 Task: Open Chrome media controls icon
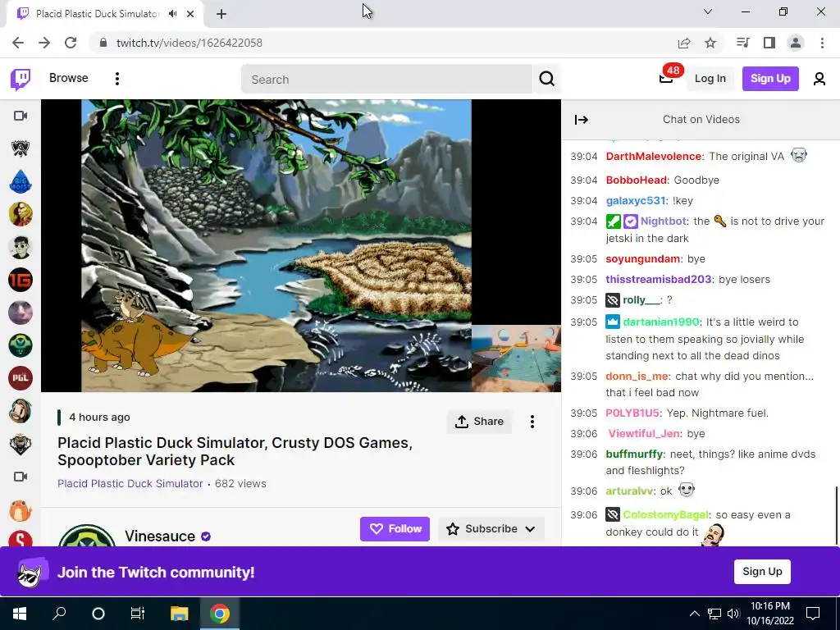(742, 43)
